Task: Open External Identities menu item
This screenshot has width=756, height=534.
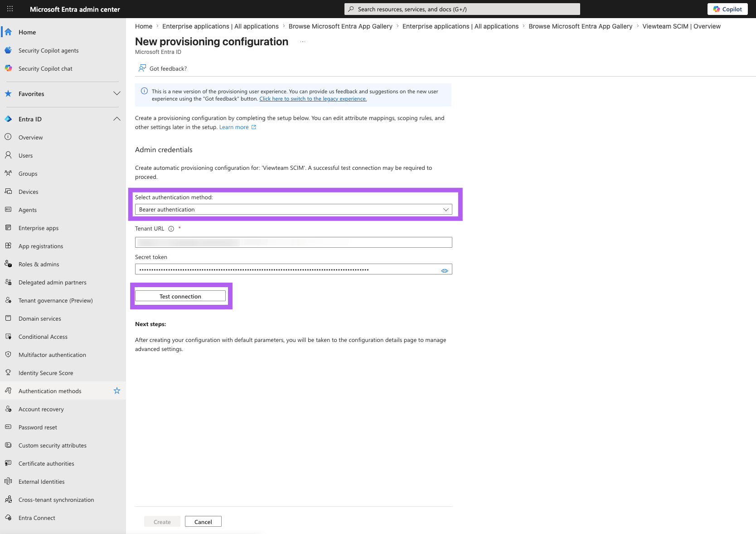Action: 42,481
